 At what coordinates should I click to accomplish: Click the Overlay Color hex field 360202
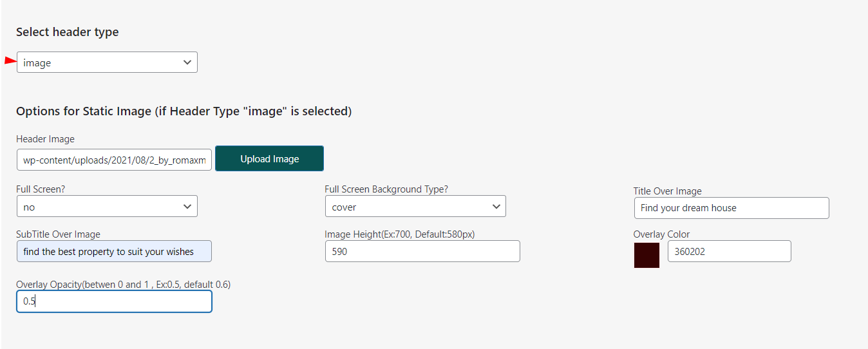click(x=729, y=251)
